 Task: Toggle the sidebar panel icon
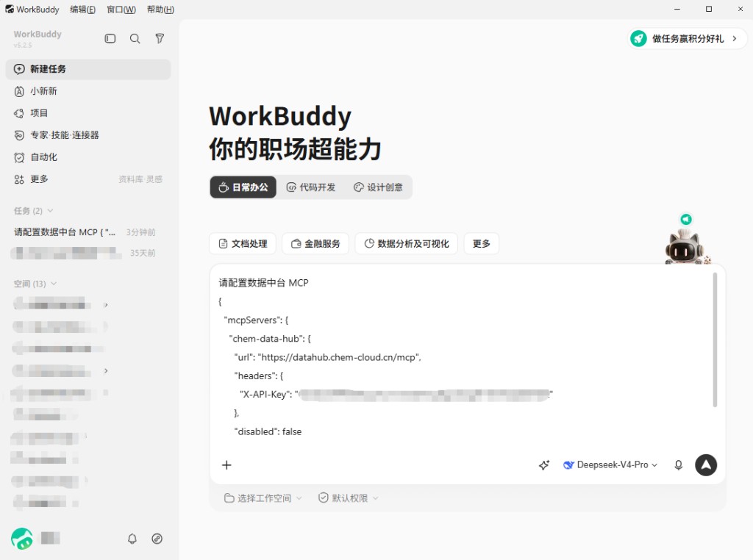pos(110,38)
